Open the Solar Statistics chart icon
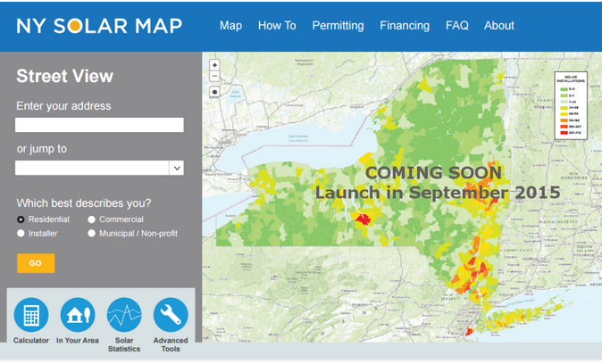The width and height of the screenshot is (602, 364). (x=124, y=315)
